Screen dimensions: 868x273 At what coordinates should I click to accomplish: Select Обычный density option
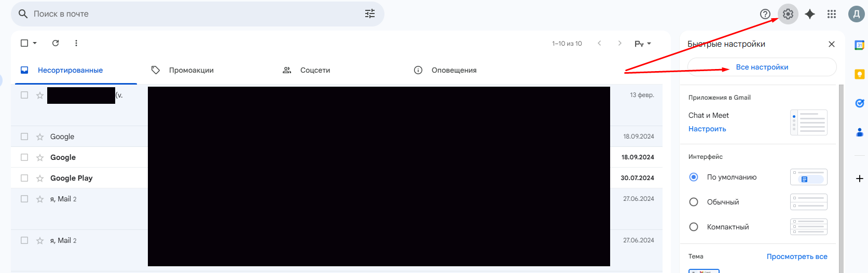coord(694,202)
